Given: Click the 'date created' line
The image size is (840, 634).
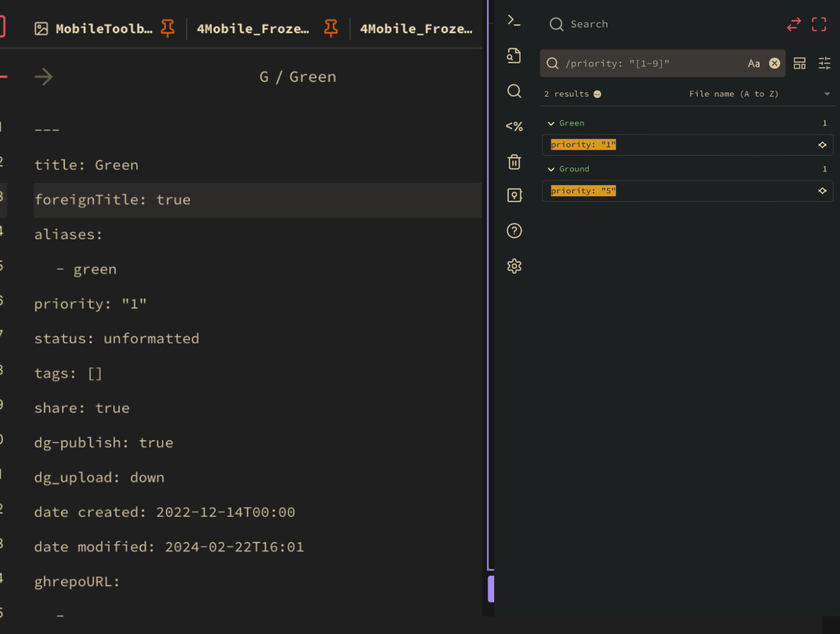Looking at the screenshot, I should point(164,512).
